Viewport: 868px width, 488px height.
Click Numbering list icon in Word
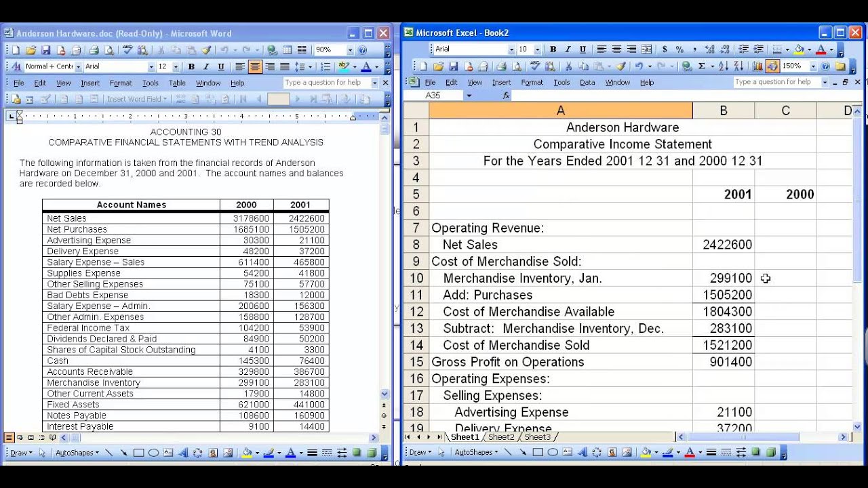(325, 66)
